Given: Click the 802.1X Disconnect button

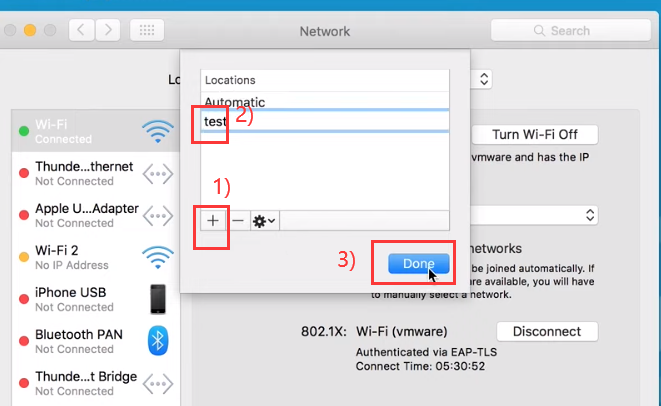Looking at the screenshot, I should (x=547, y=331).
